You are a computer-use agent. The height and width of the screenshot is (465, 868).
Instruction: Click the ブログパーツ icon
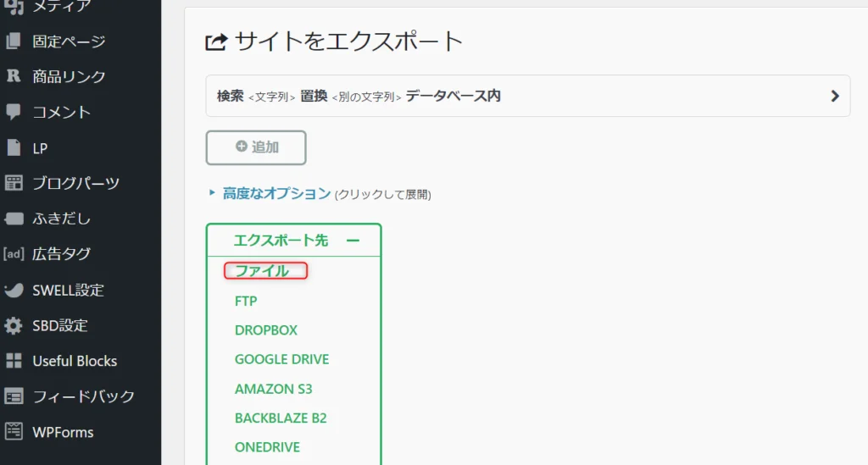click(x=14, y=183)
